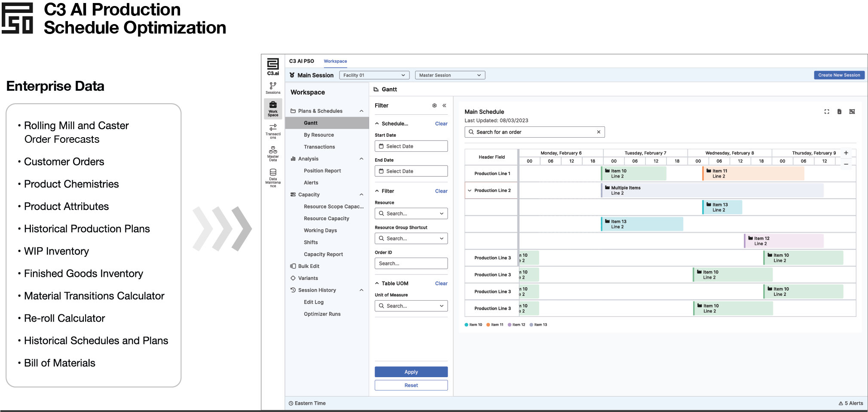Open the Facility 01 dropdown
The width and height of the screenshot is (868, 412).
374,75
